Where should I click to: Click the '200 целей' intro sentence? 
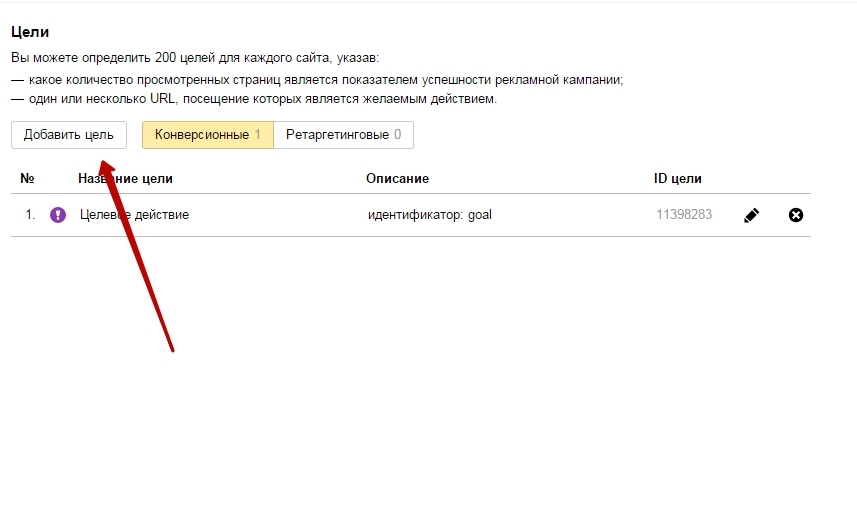pos(195,59)
